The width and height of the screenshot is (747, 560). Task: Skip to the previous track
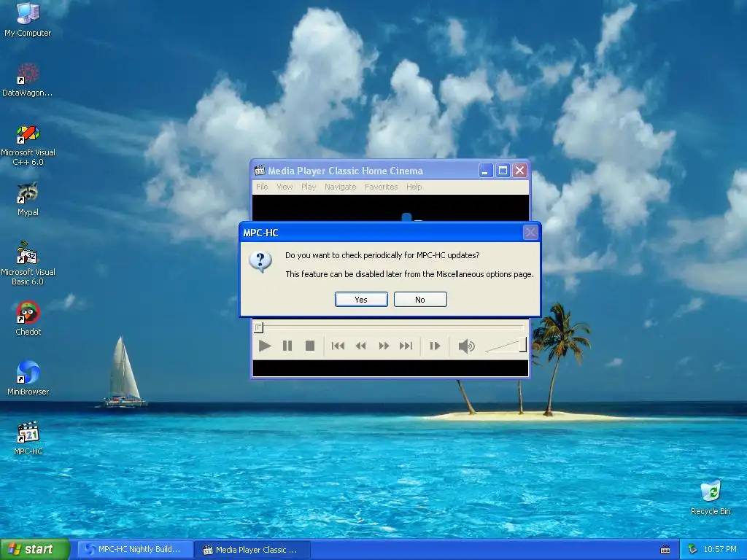338,346
